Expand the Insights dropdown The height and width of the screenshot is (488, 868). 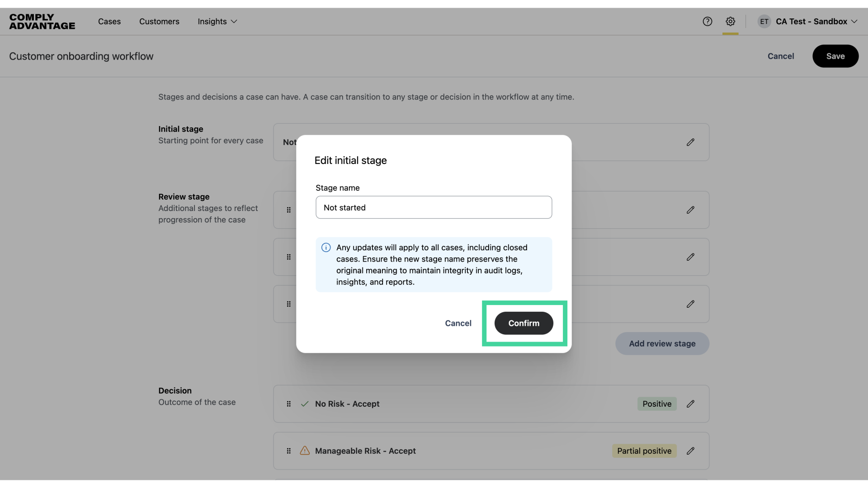(217, 21)
